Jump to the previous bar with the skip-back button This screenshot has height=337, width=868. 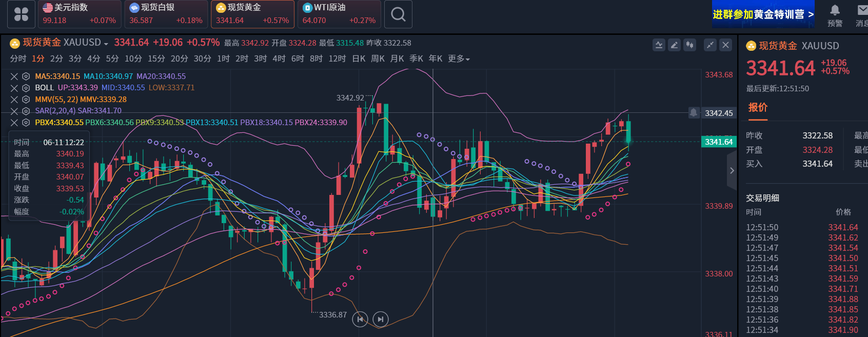click(x=360, y=319)
